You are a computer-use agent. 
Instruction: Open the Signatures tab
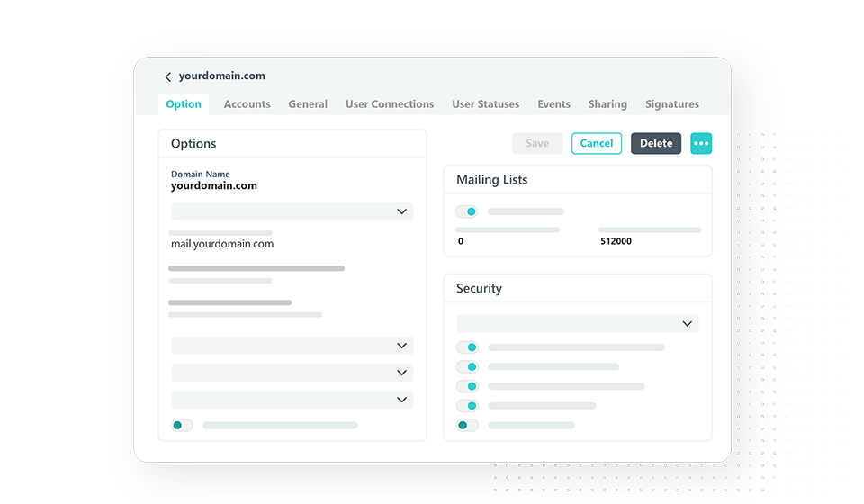(671, 104)
